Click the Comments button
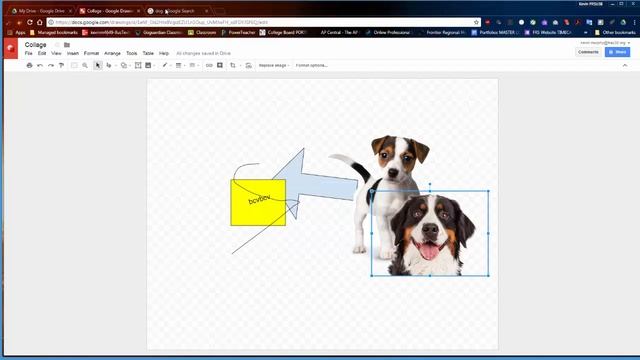 pos(588,52)
